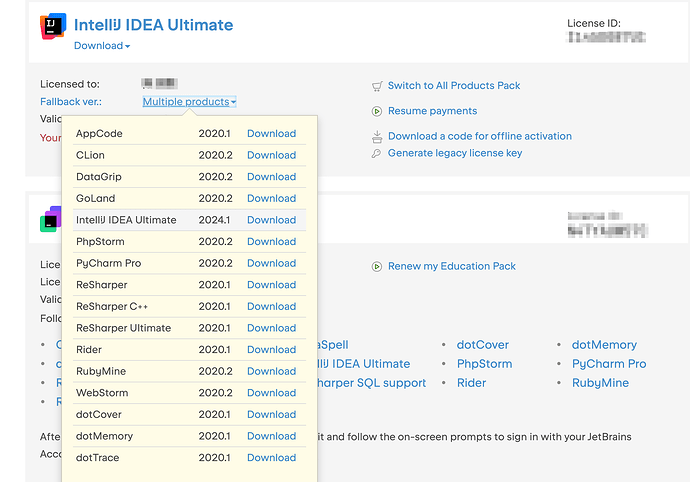690x482 pixels.
Task: Download PhpStorm 2020.2 fallback version
Action: pyautogui.click(x=272, y=241)
